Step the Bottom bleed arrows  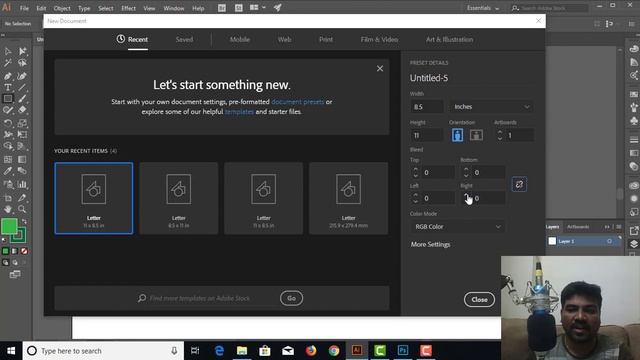coord(466,173)
